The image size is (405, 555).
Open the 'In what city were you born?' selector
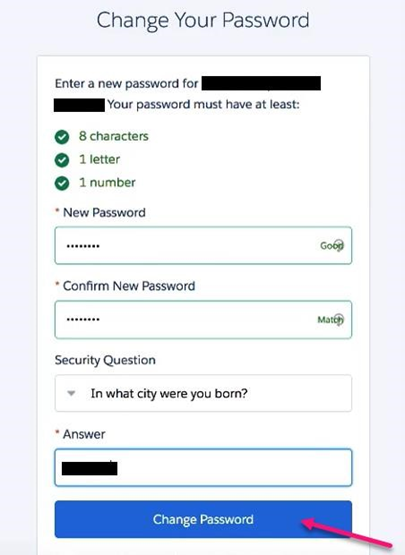tap(203, 393)
